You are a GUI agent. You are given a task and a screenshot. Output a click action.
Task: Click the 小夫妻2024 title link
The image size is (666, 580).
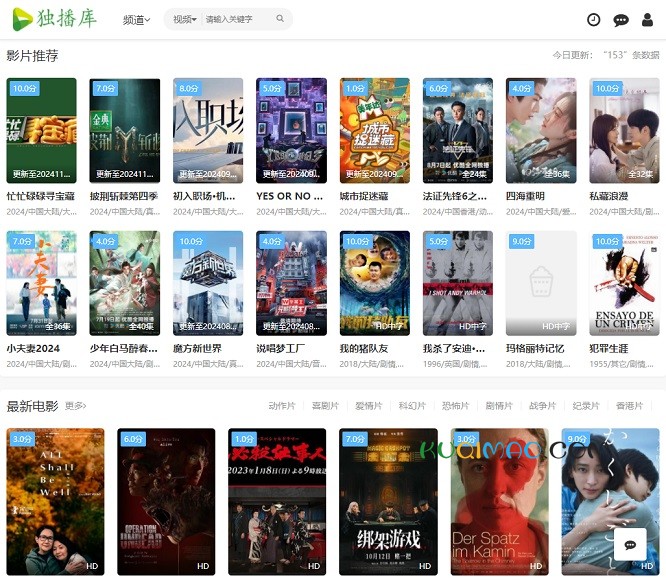coord(33,349)
